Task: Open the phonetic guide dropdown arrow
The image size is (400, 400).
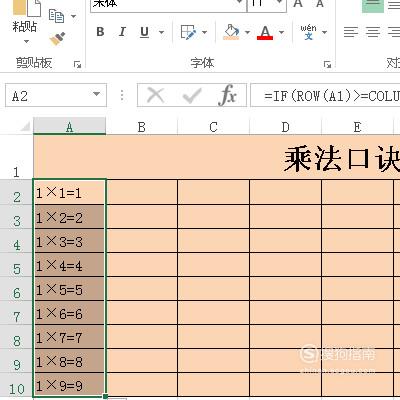Action: (324, 32)
